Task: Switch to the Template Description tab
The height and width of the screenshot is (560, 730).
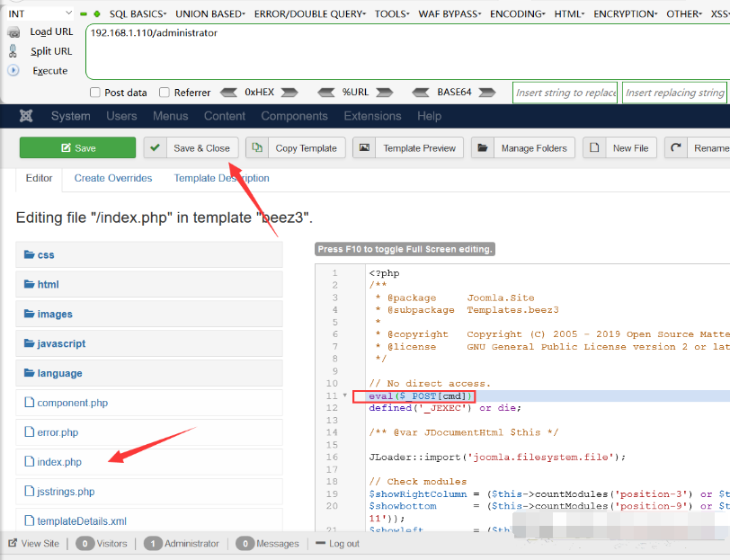Action: [x=221, y=178]
